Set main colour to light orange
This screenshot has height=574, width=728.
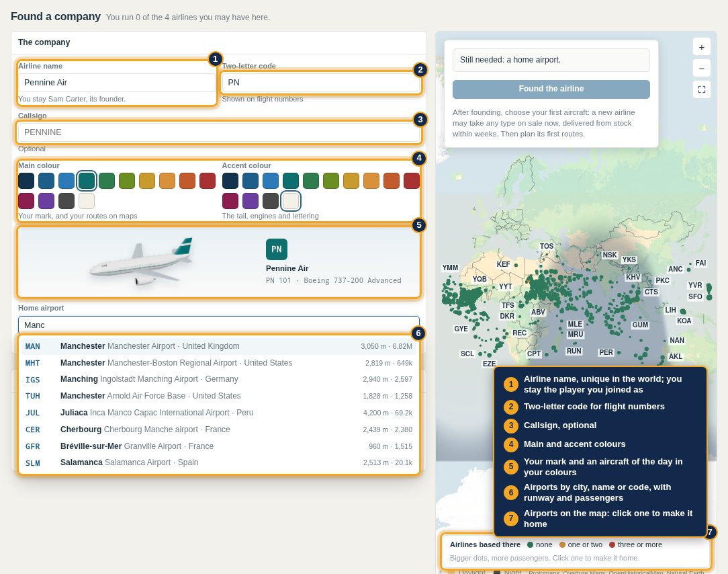pyautogui.click(x=167, y=181)
